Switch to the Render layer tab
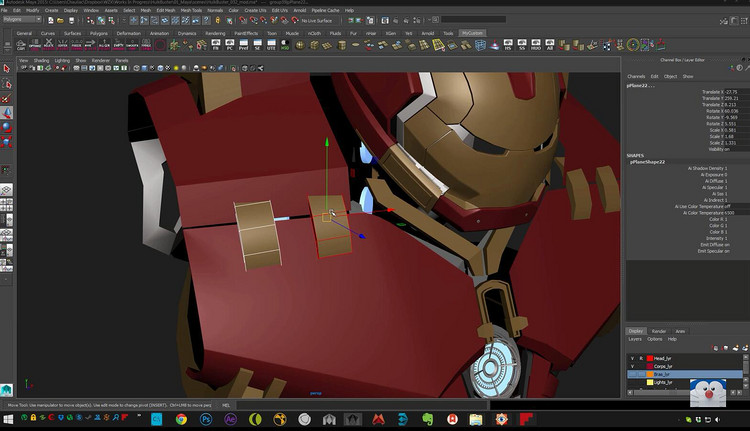 (659, 331)
